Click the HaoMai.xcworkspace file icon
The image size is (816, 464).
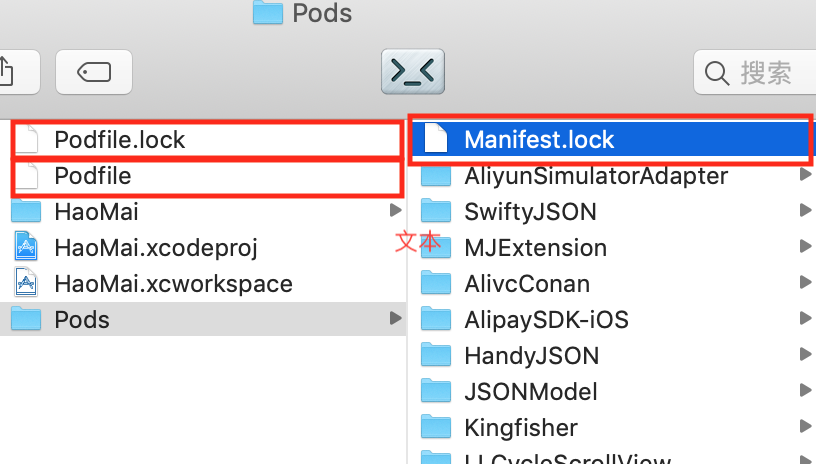(26, 282)
